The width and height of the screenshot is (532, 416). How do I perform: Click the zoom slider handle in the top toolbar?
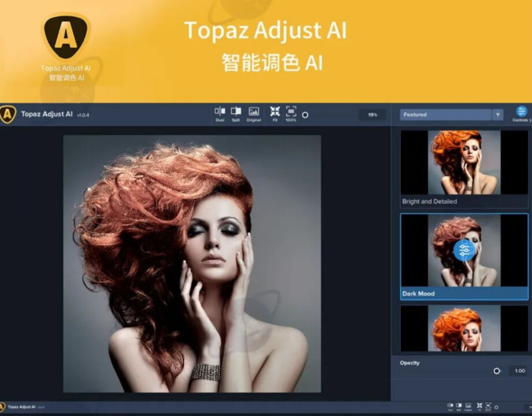(x=305, y=115)
